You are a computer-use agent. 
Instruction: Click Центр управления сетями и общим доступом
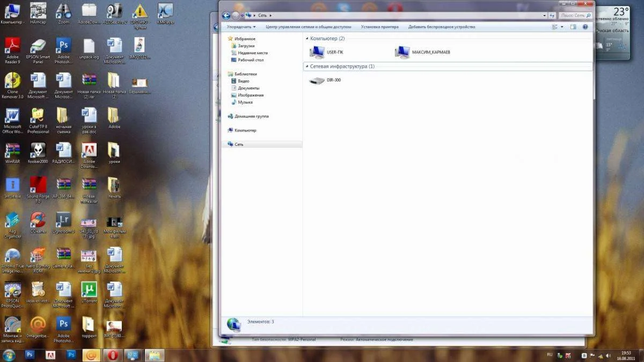point(309,27)
